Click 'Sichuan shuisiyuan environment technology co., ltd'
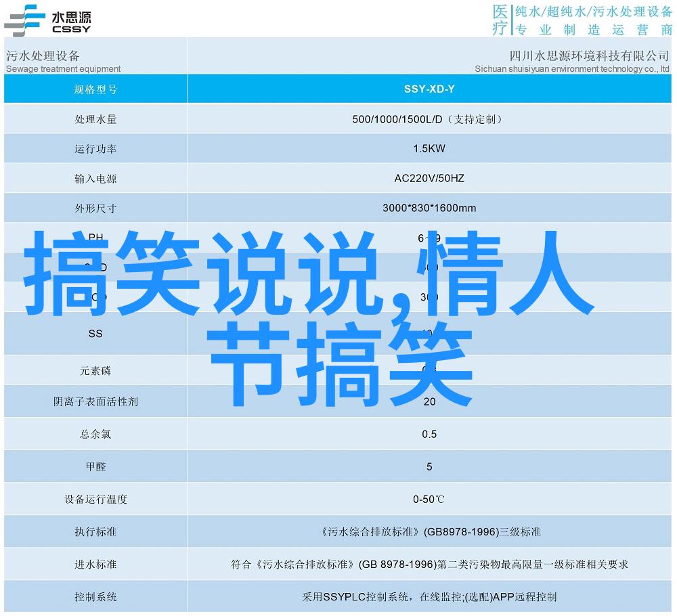Image resolution: width=677 pixels, height=616 pixels. pos(571,68)
